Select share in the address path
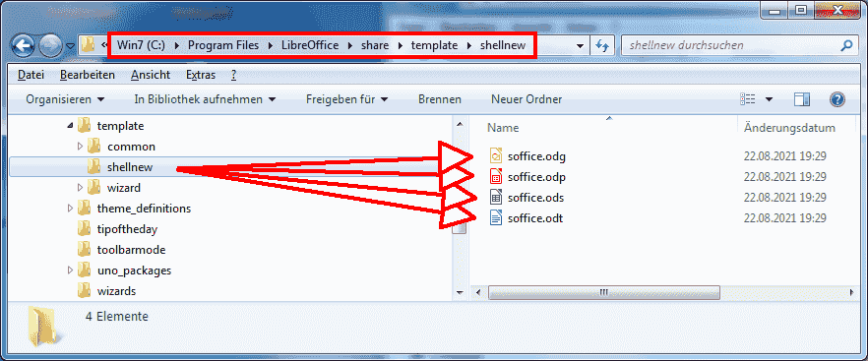The height and width of the screenshot is (361, 868). [375, 45]
